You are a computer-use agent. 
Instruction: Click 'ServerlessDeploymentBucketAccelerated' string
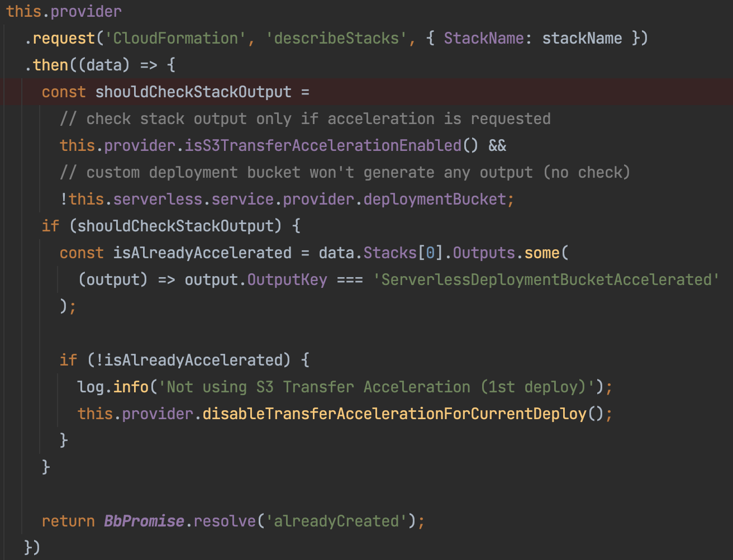pos(546,280)
